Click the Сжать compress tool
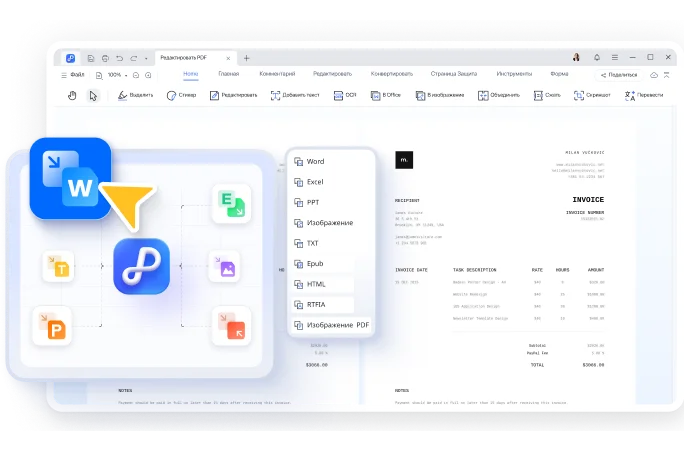 tap(547, 95)
